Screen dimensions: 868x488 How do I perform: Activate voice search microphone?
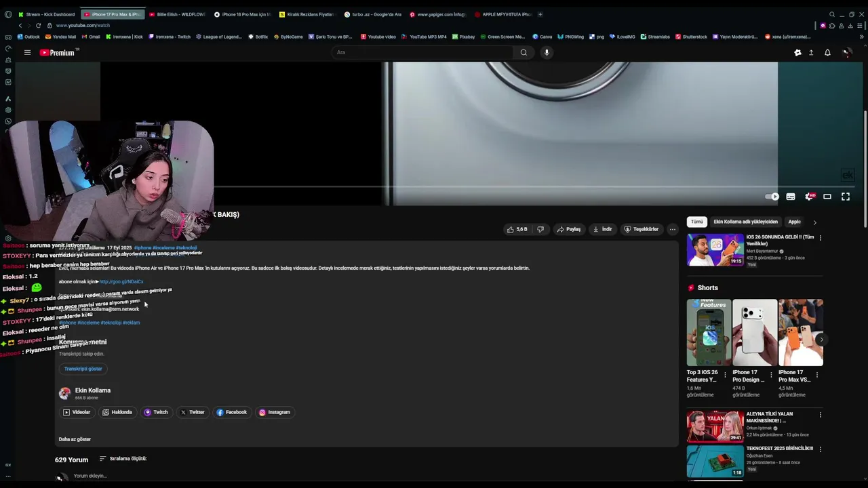[547, 52]
